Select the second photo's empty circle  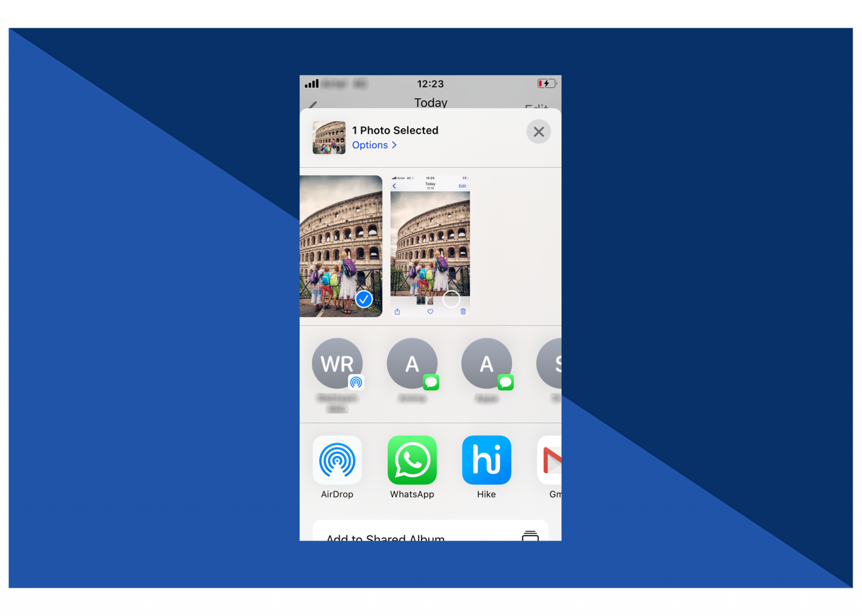click(x=451, y=299)
